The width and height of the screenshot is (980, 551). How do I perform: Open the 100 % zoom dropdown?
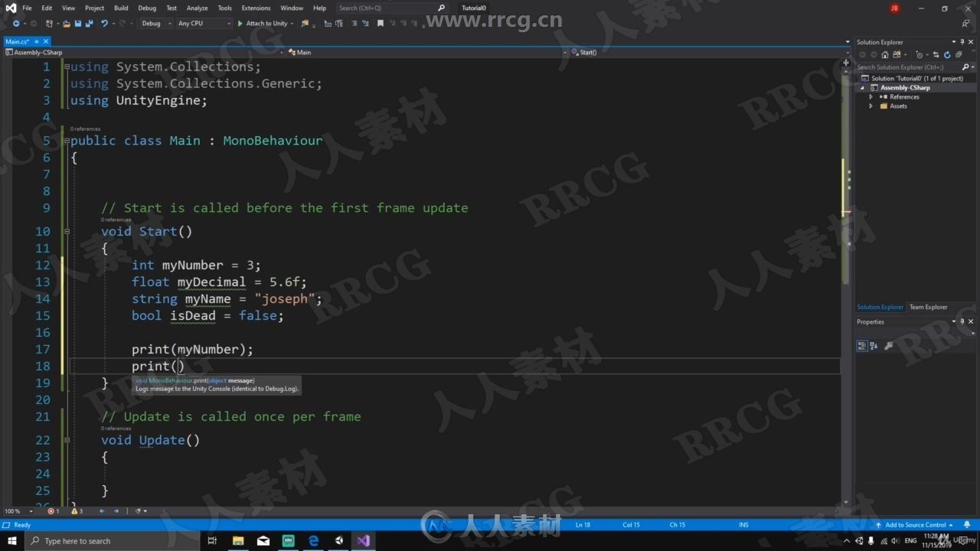coord(18,511)
